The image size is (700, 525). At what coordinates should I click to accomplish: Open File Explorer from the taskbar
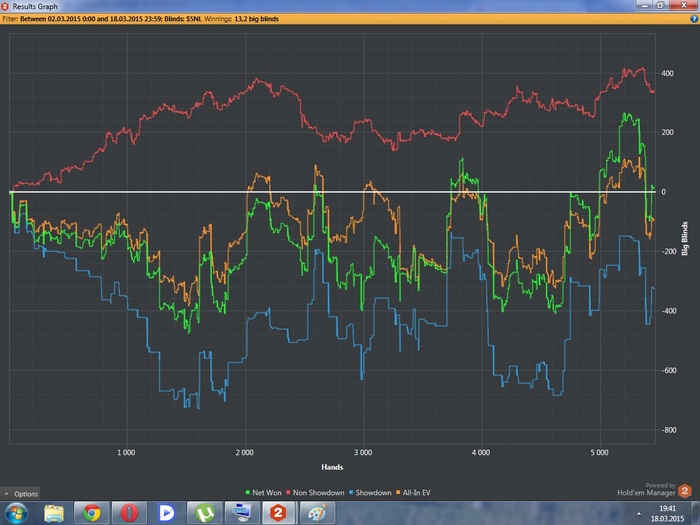54,513
